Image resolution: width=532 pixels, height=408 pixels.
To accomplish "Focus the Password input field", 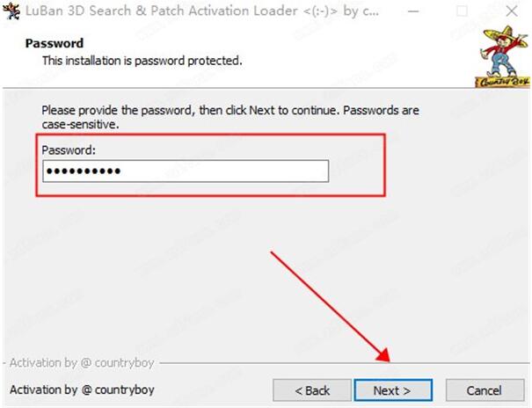I will click(x=186, y=171).
